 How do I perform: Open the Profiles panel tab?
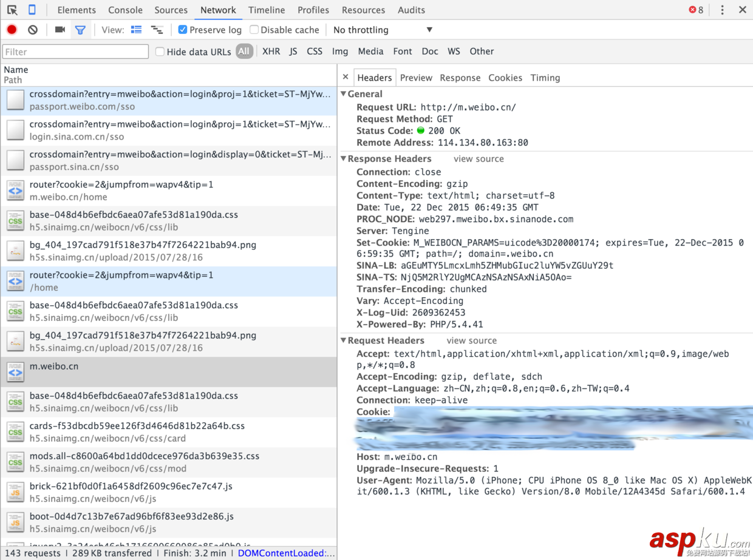click(313, 10)
